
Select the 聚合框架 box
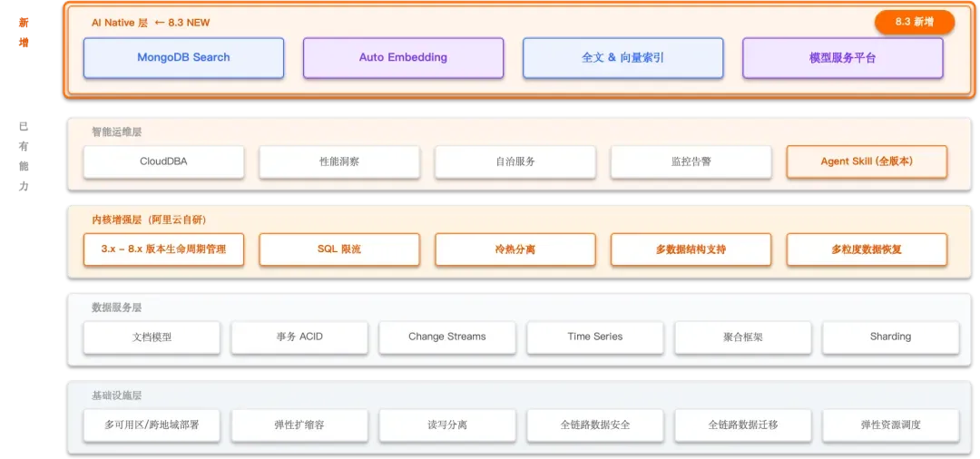pyautogui.click(x=743, y=337)
